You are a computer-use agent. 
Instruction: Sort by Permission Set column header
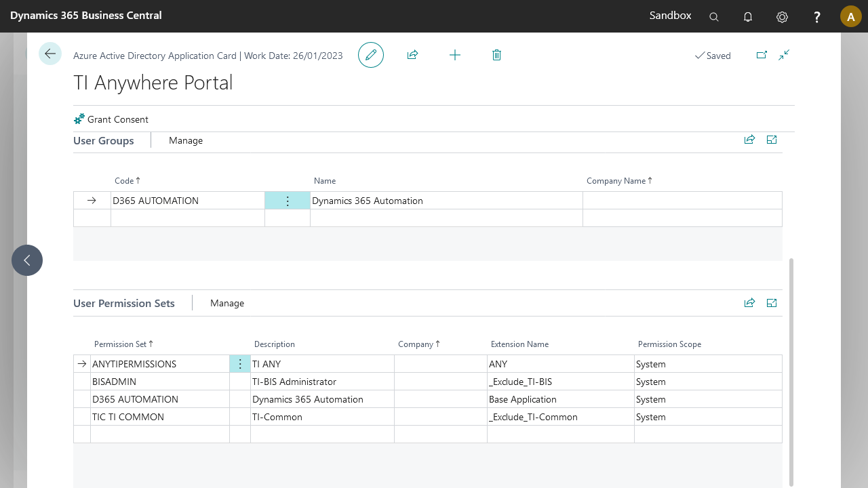(x=120, y=344)
